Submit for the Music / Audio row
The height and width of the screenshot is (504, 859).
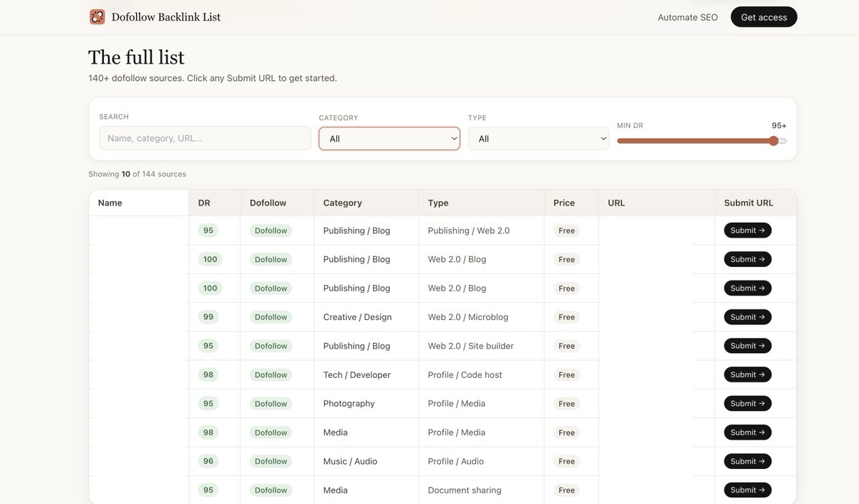pyautogui.click(x=748, y=461)
